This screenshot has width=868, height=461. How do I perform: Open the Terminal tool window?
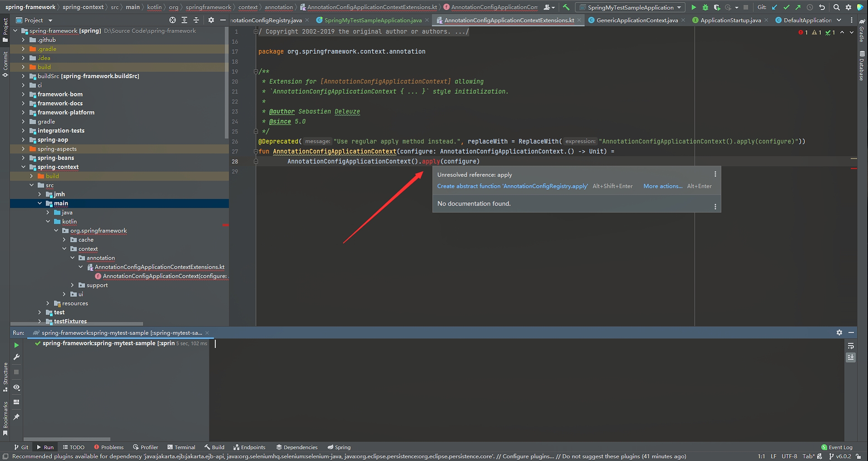click(181, 447)
